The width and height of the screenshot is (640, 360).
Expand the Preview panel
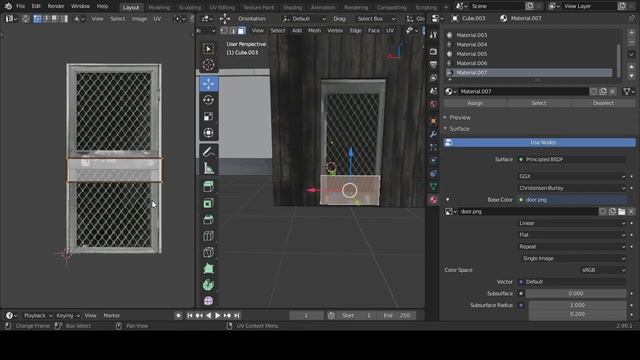click(x=460, y=118)
